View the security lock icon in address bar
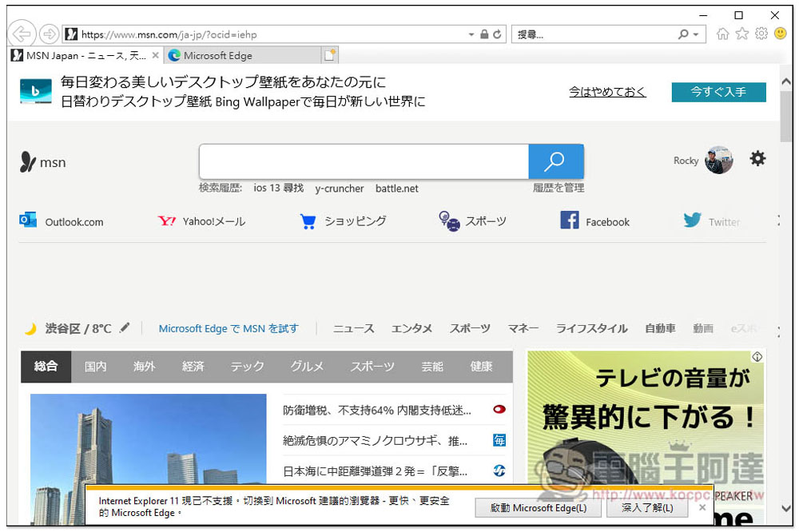 (484, 34)
